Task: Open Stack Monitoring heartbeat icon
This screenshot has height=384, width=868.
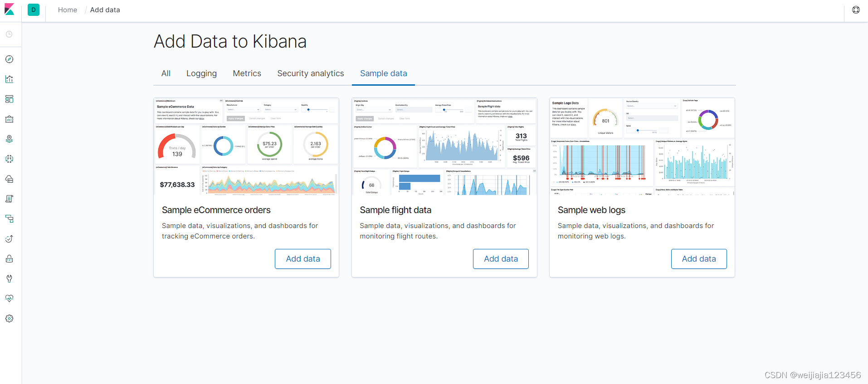Action: point(9,298)
